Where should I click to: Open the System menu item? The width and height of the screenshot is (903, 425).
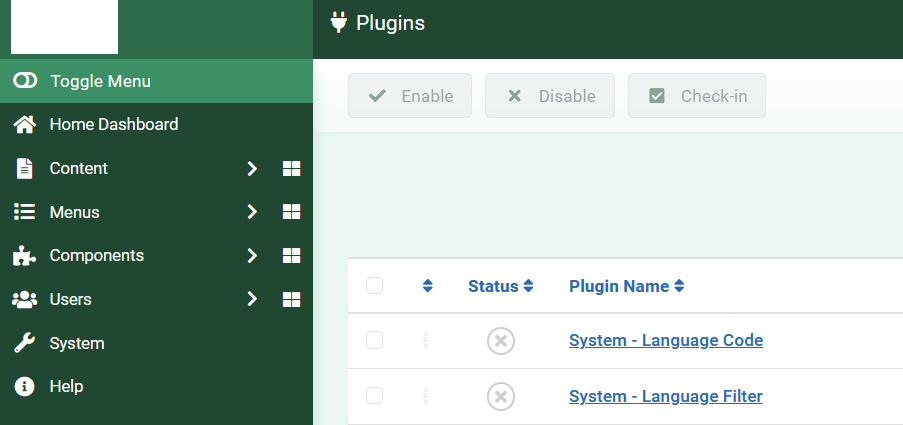[77, 343]
